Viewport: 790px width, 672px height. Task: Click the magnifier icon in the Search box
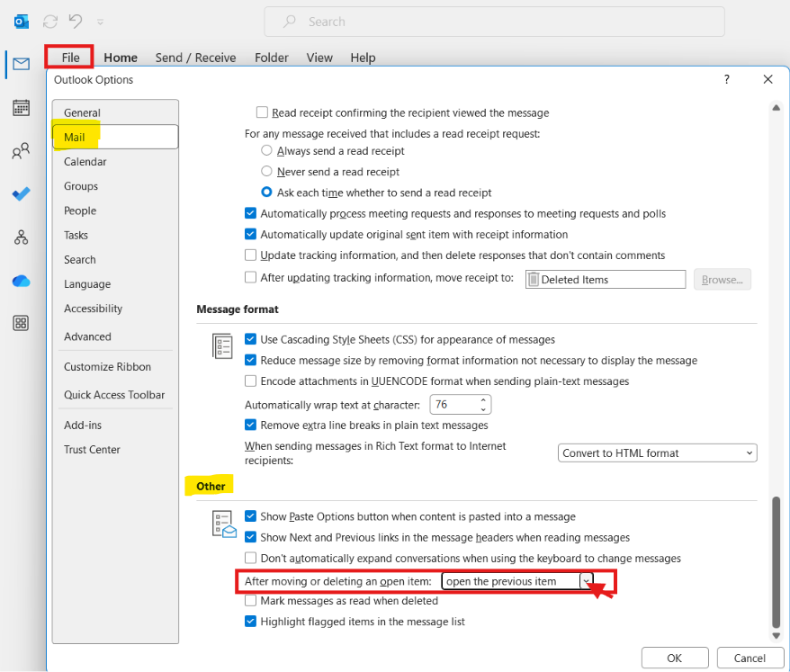(x=289, y=22)
